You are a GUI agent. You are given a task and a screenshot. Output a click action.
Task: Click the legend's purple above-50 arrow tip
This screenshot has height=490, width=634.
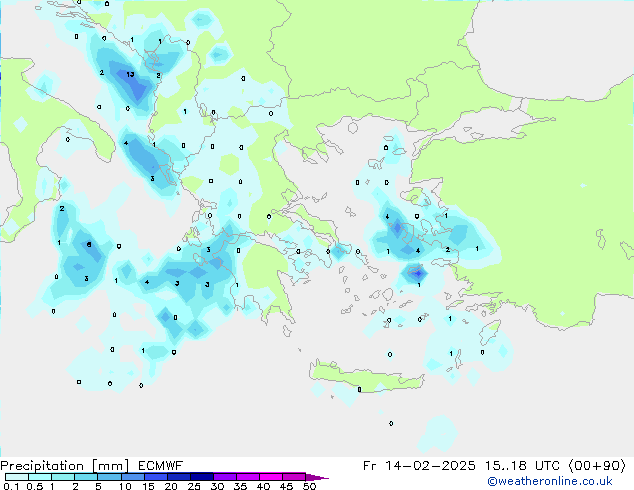pyautogui.click(x=317, y=477)
